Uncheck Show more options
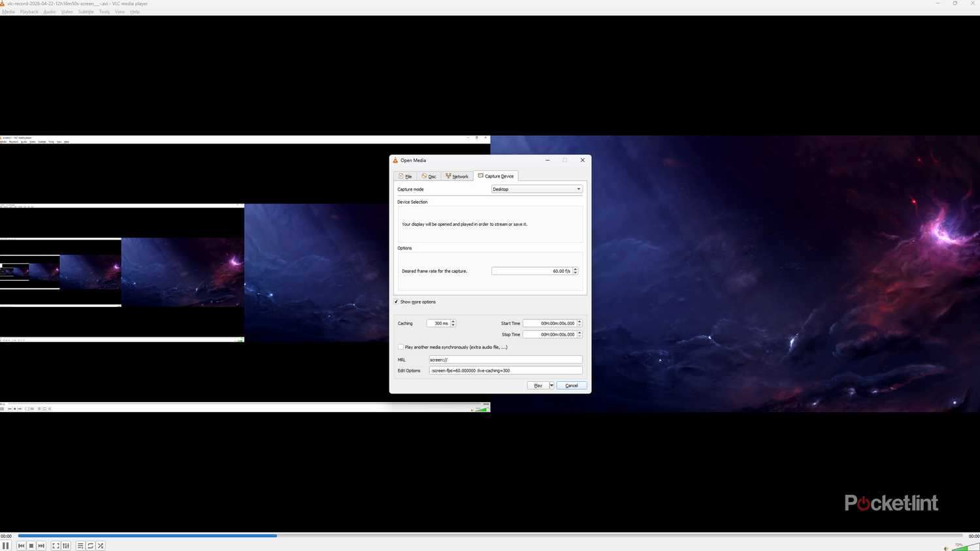This screenshot has height=551, width=980. [397, 302]
